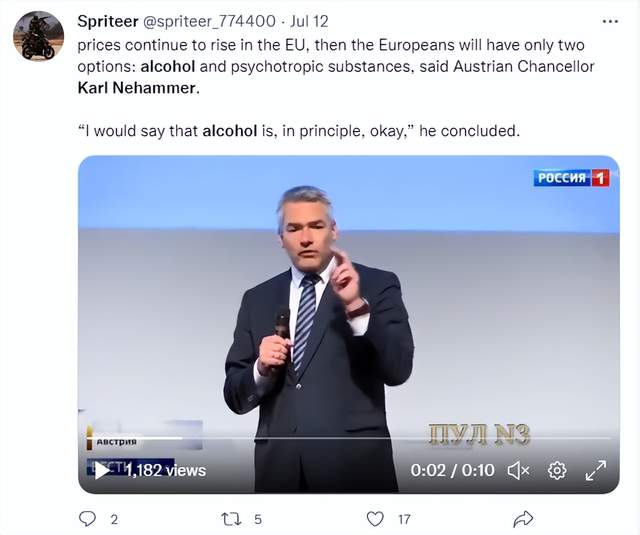Click the Spriteer profile avatar

38,36
